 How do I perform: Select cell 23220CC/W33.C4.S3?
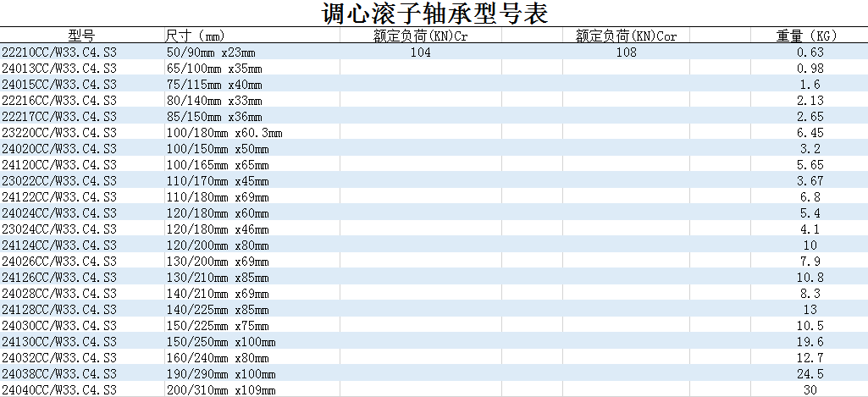[x=59, y=133]
